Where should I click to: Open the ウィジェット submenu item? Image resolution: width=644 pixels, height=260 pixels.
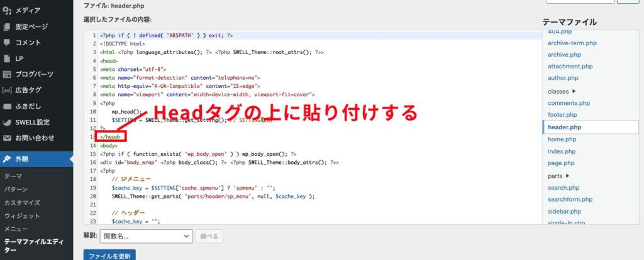tap(22, 216)
